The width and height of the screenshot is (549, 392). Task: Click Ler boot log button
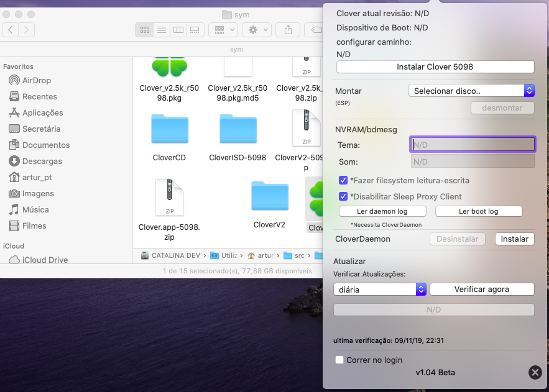479,211
